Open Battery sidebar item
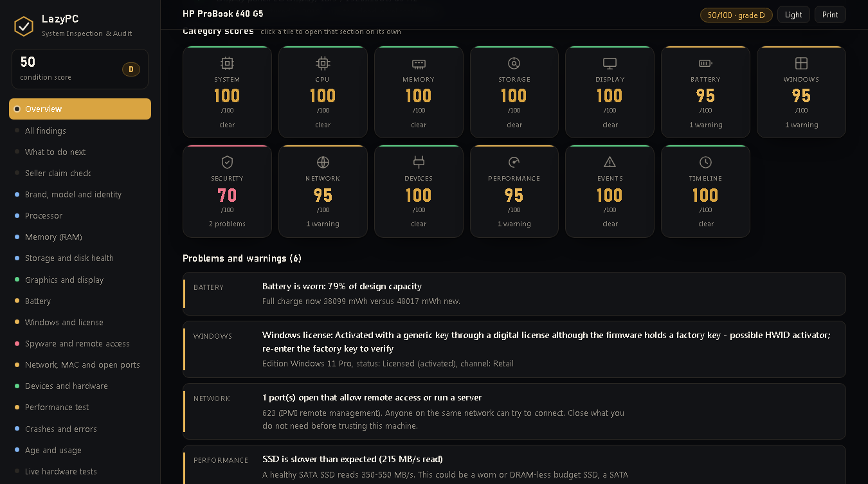 click(80, 301)
